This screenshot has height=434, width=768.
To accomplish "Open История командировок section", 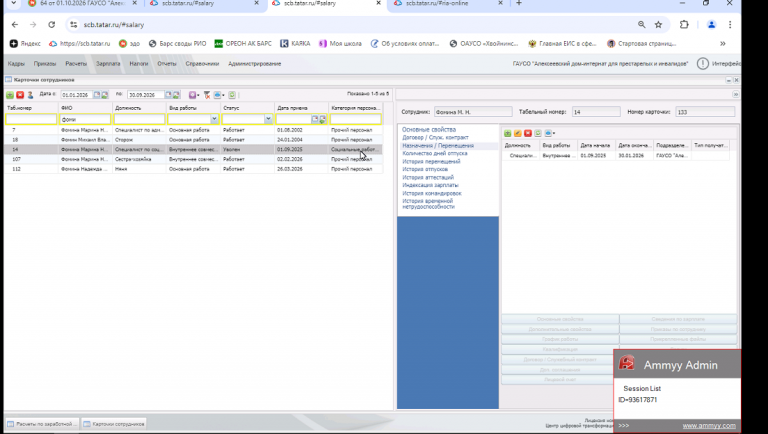I will [x=432, y=193].
